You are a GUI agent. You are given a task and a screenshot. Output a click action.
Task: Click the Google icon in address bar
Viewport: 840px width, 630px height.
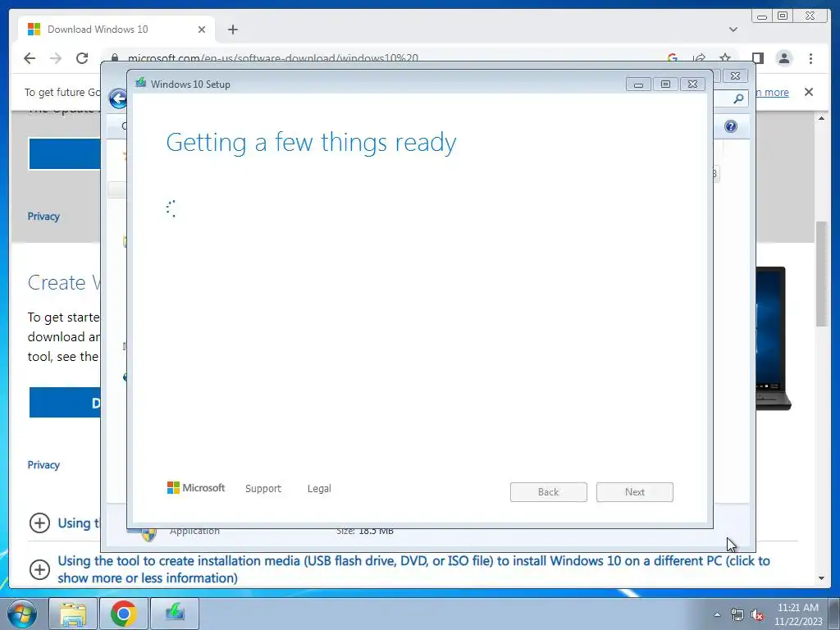(x=673, y=58)
